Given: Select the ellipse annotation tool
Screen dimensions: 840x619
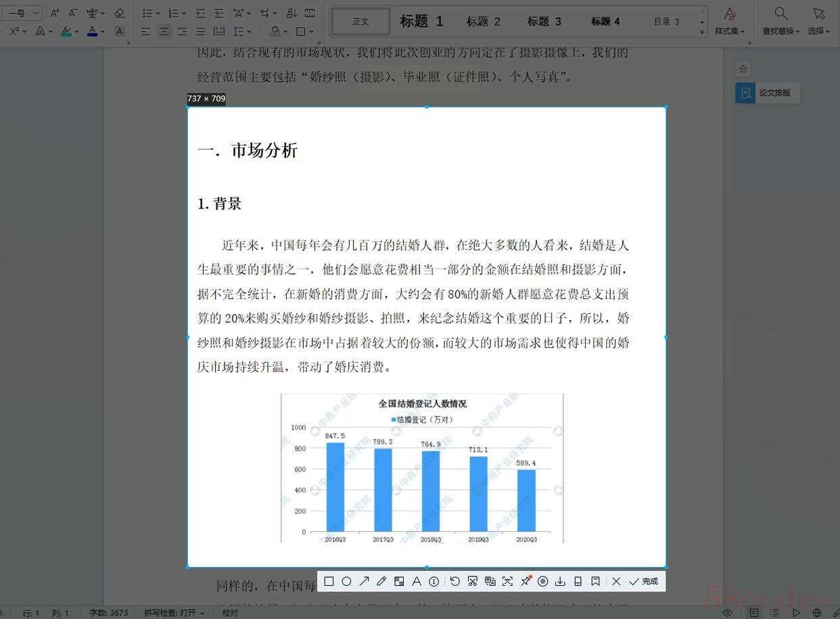Looking at the screenshot, I should pyautogui.click(x=346, y=581).
